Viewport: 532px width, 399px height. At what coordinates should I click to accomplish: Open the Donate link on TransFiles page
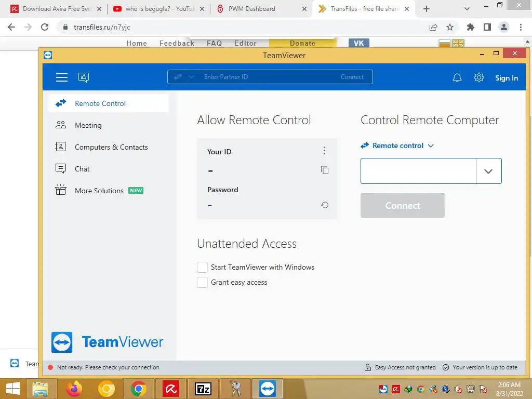click(x=302, y=43)
